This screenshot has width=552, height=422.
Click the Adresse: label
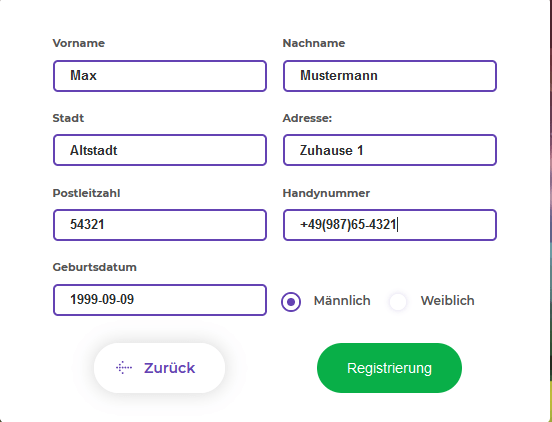point(307,118)
